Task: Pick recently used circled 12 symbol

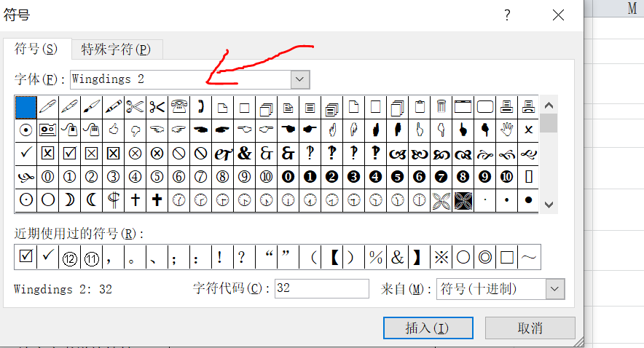Action: (x=69, y=257)
